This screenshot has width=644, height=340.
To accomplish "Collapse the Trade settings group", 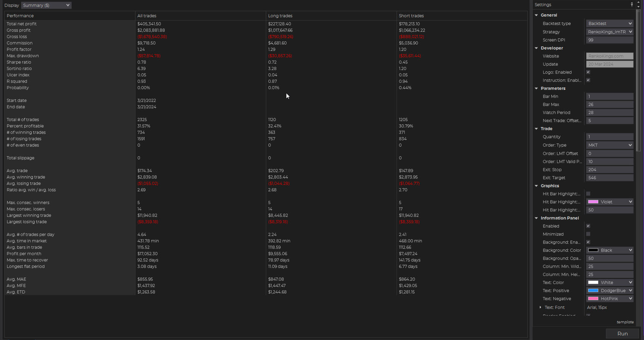I will (536, 129).
